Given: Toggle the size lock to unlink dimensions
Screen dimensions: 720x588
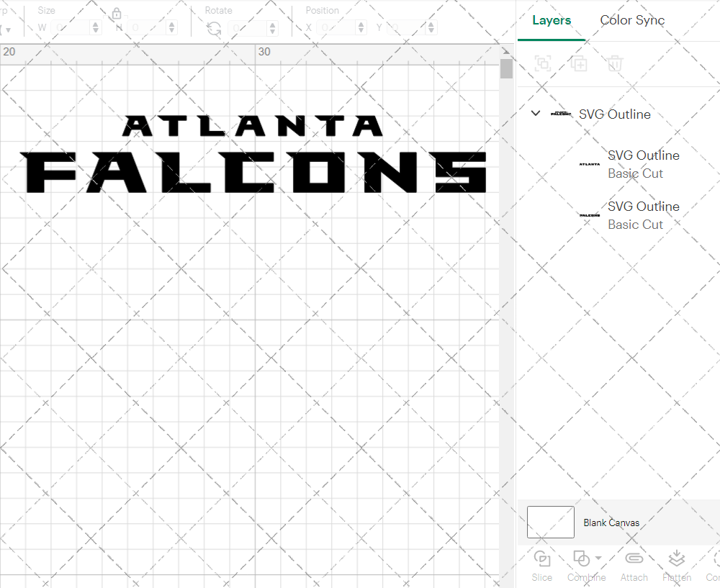Looking at the screenshot, I should (117, 13).
